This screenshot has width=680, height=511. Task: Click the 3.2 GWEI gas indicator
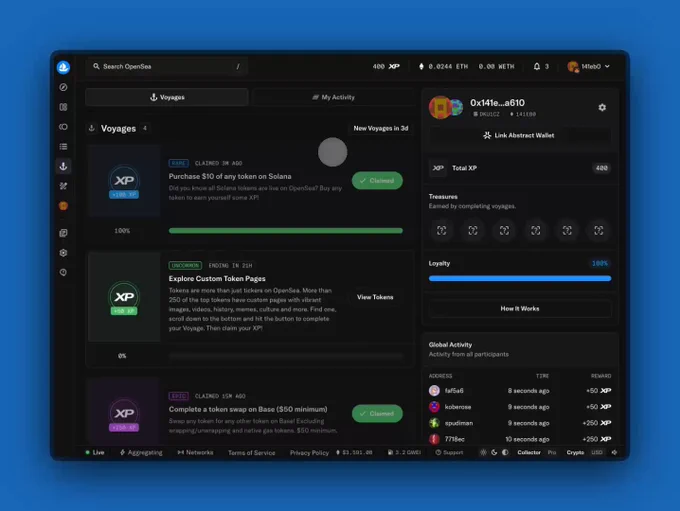[x=404, y=452]
